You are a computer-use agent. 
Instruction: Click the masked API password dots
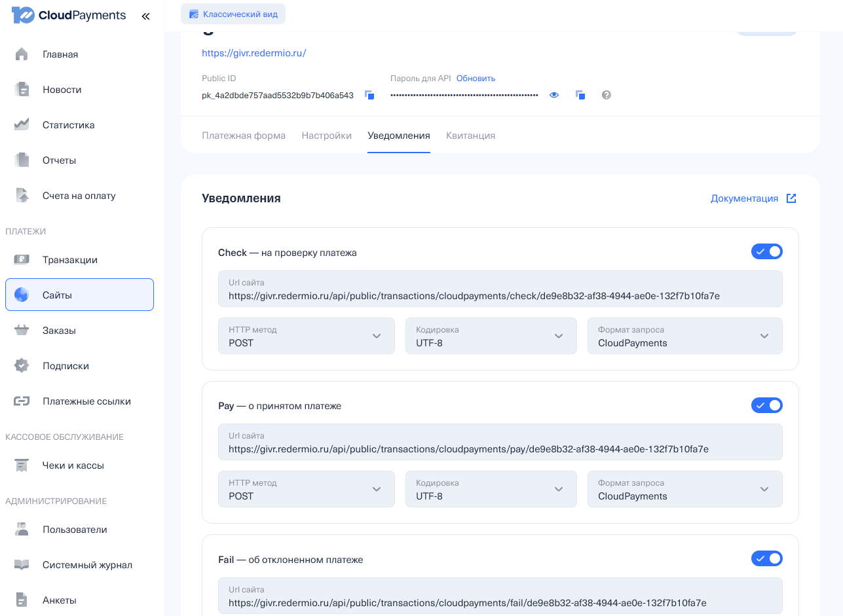coord(464,95)
